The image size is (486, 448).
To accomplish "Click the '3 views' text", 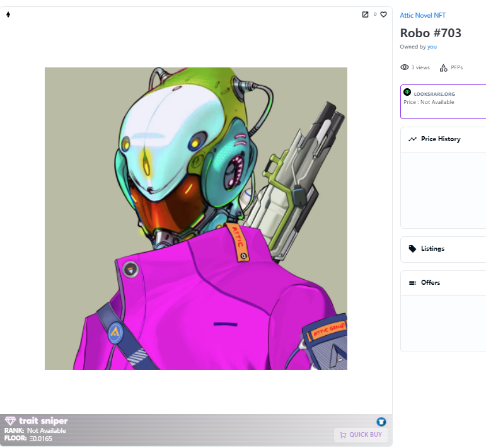I will point(420,67).
